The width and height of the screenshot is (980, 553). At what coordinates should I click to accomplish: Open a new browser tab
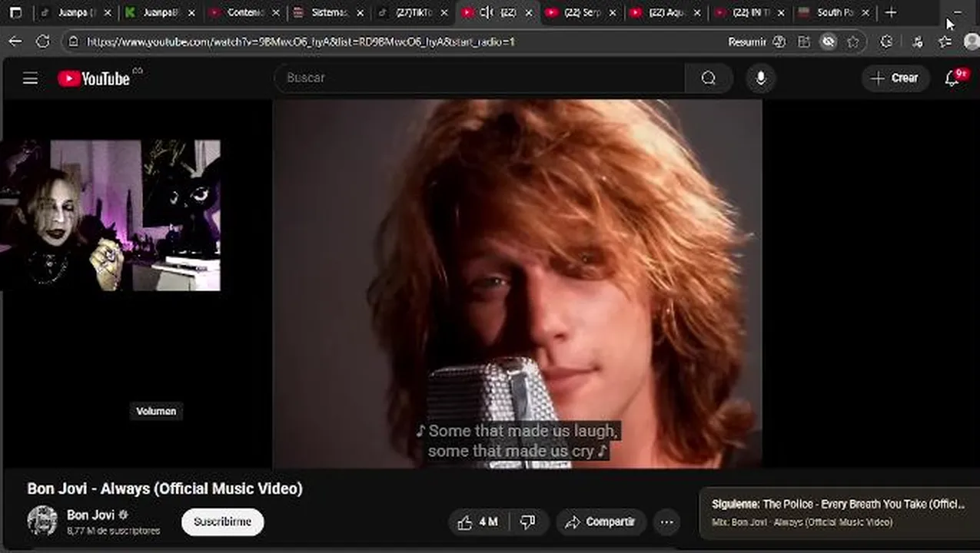(891, 12)
